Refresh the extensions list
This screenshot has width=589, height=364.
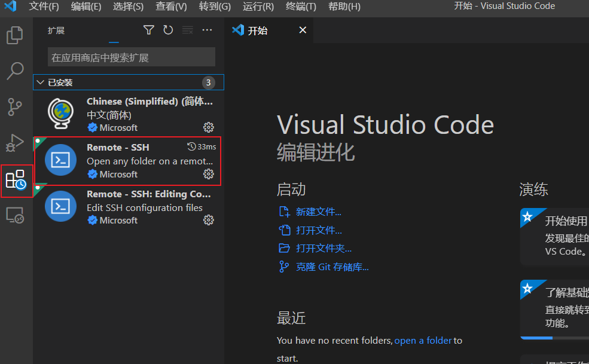coord(168,30)
